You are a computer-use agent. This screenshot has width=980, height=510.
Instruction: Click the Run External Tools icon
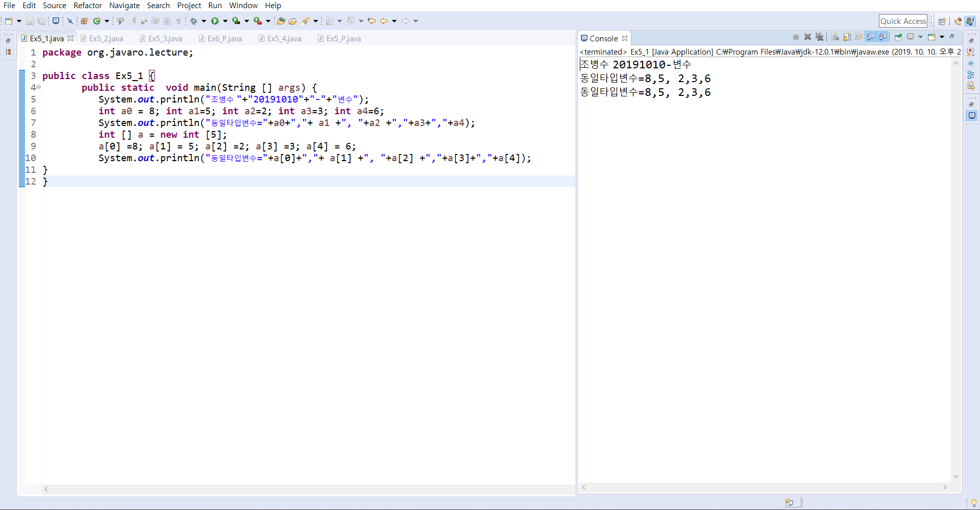pyautogui.click(x=258, y=21)
